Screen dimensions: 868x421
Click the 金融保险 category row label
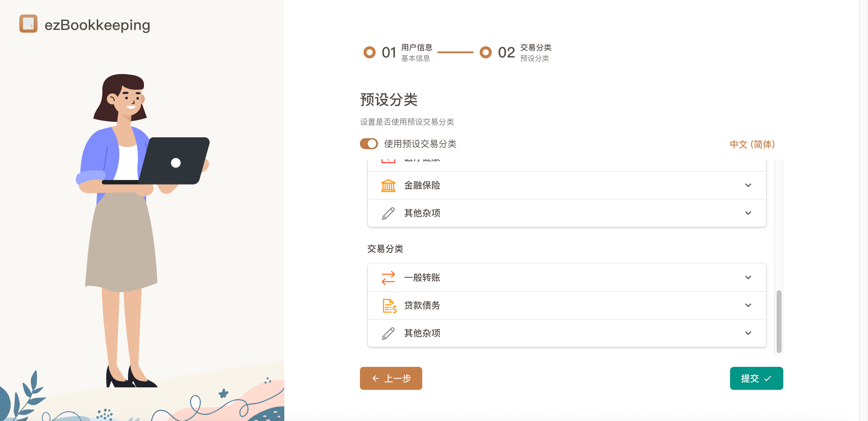tap(422, 185)
